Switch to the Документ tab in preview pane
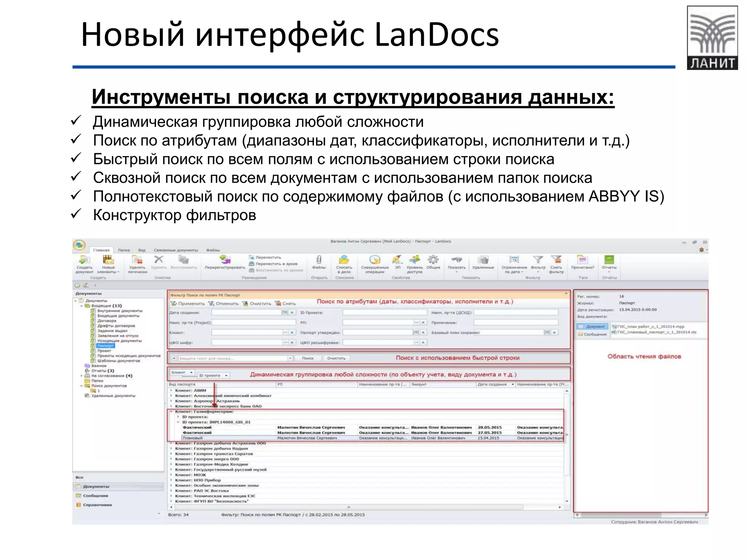This screenshot has height=560, width=747. [x=592, y=327]
